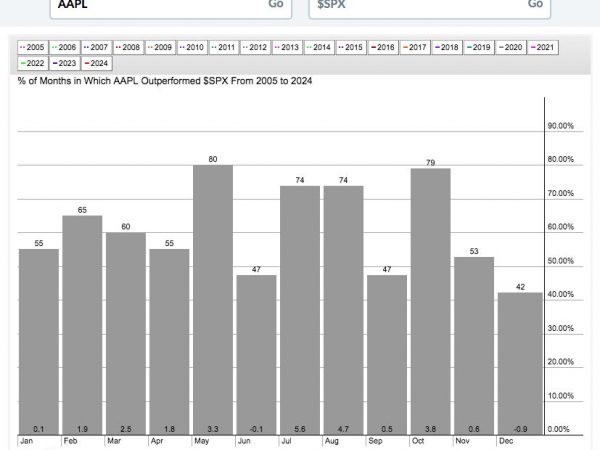Click the 2014 year legend button
Screen dimensions: 600x450
(320, 47)
